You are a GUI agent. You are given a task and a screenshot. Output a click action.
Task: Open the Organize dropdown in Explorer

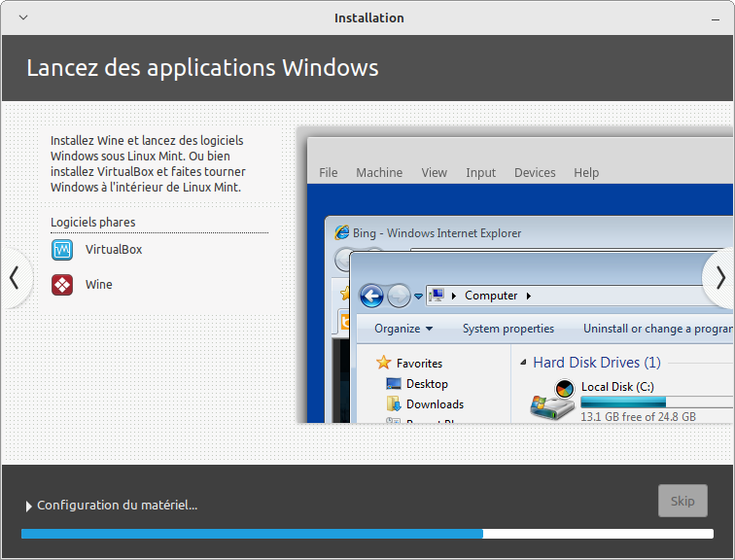(x=402, y=329)
